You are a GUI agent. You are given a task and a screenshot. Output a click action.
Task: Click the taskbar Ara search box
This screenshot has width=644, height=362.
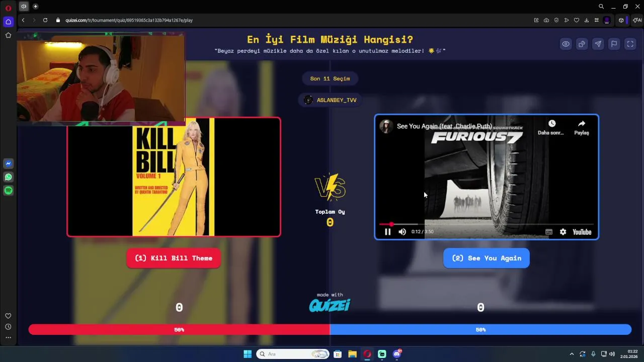[x=293, y=354]
